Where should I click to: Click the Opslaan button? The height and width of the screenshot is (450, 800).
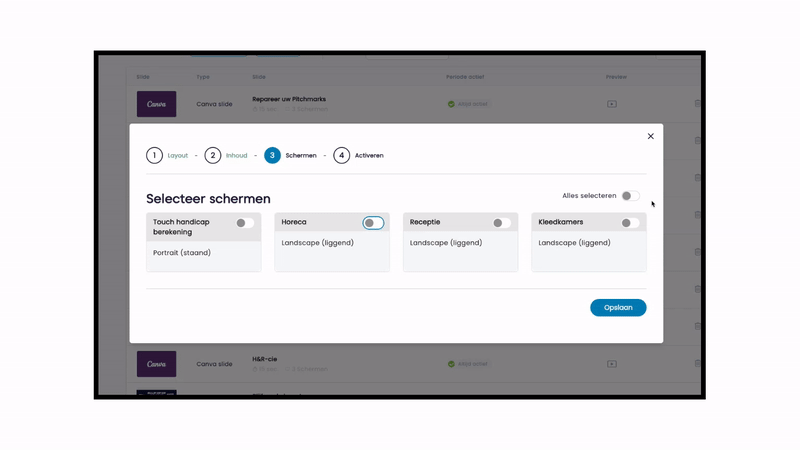[618, 308]
